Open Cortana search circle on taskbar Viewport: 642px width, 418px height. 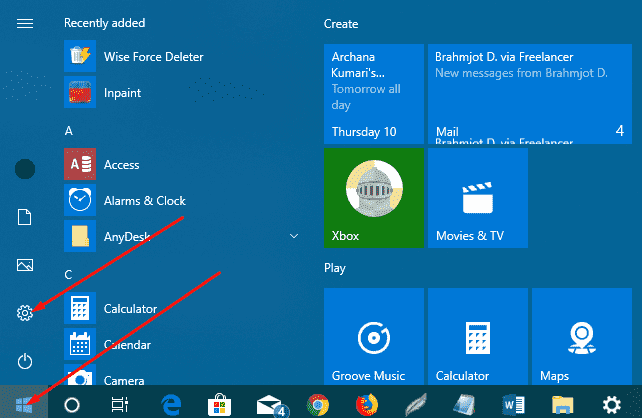point(72,405)
